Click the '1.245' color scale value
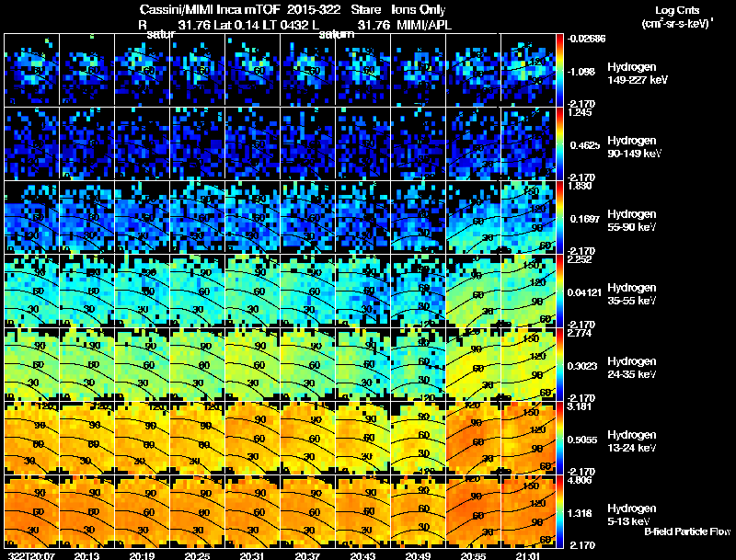The width and height of the screenshot is (736, 560). pos(581,112)
